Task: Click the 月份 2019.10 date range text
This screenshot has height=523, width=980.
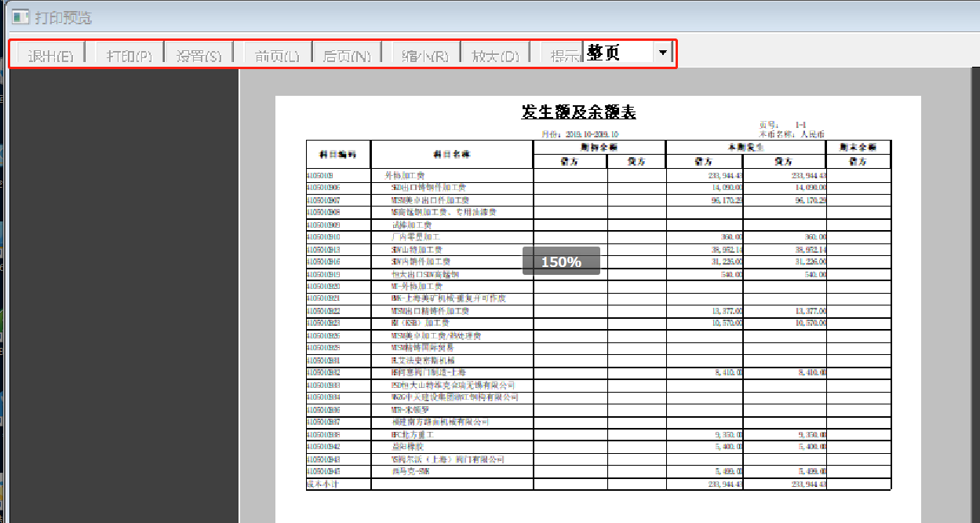Action: [x=580, y=135]
